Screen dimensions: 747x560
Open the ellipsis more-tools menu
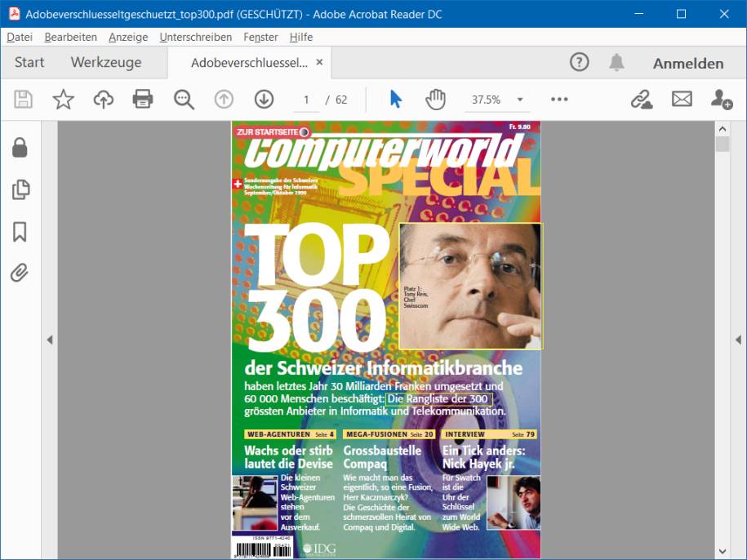coord(558,99)
